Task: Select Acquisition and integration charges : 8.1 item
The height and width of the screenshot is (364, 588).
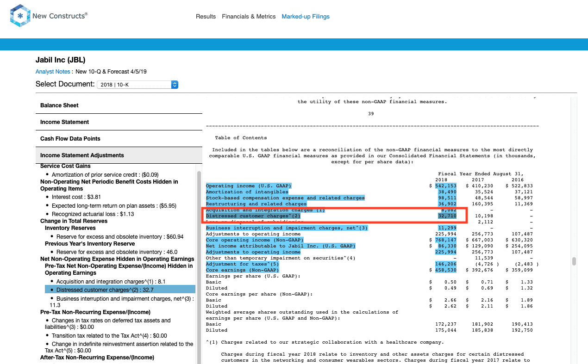Action: [x=111, y=282]
